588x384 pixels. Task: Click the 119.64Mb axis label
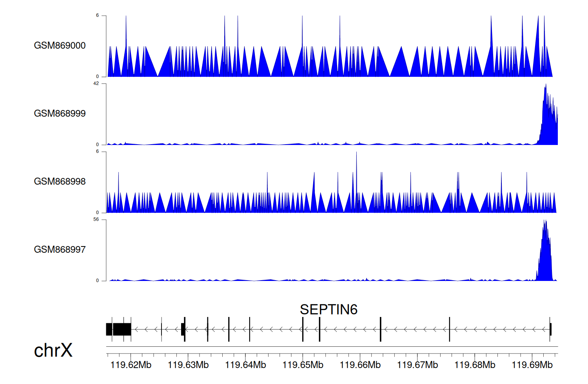(x=245, y=365)
